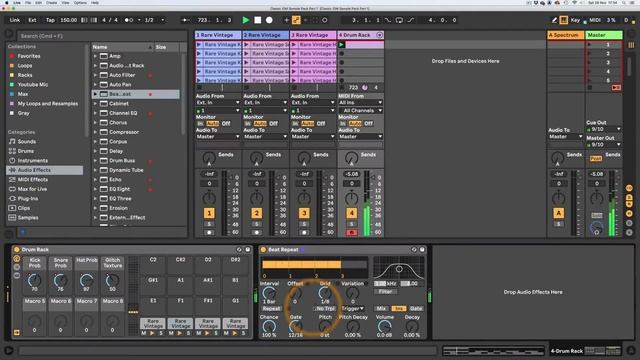
Task: Open the Instruments category
Action: pos(32,160)
